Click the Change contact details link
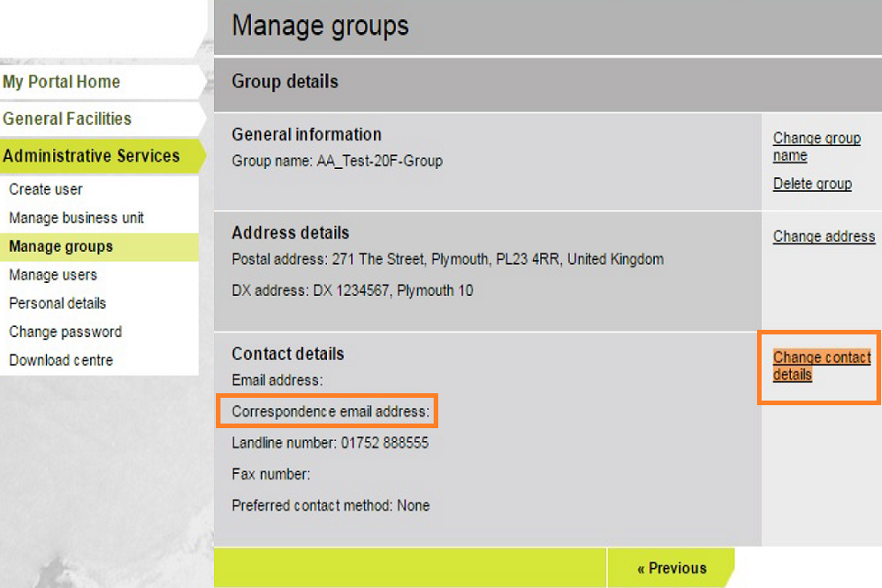The height and width of the screenshot is (588, 882). (821, 366)
